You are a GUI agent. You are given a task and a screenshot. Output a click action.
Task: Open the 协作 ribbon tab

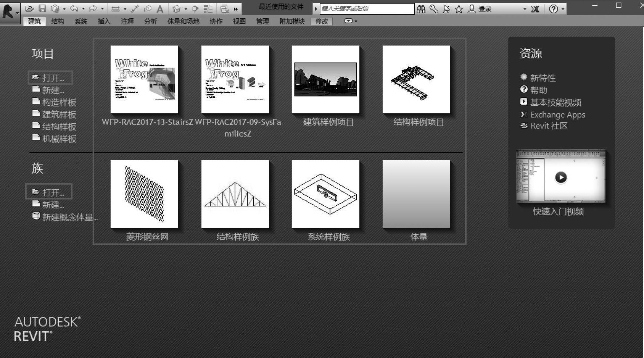[x=216, y=21]
